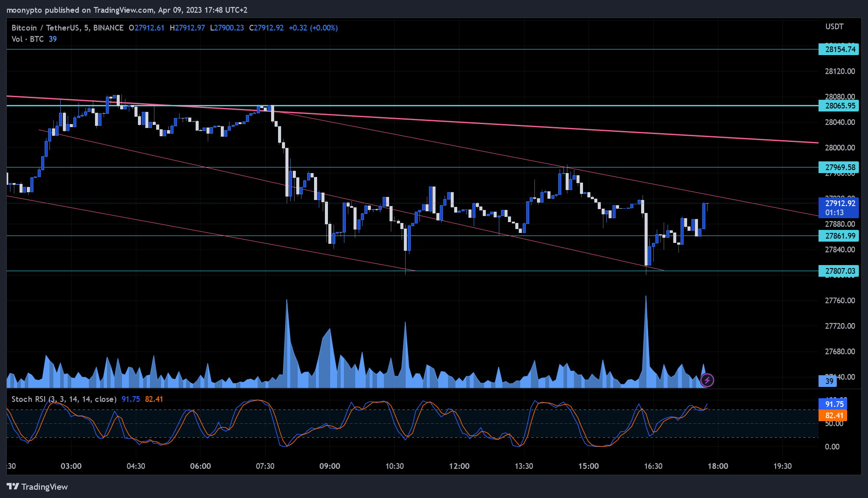Click the published by moonypto header text
The width and height of the screenshot is (868, 498).
point(127,10)
